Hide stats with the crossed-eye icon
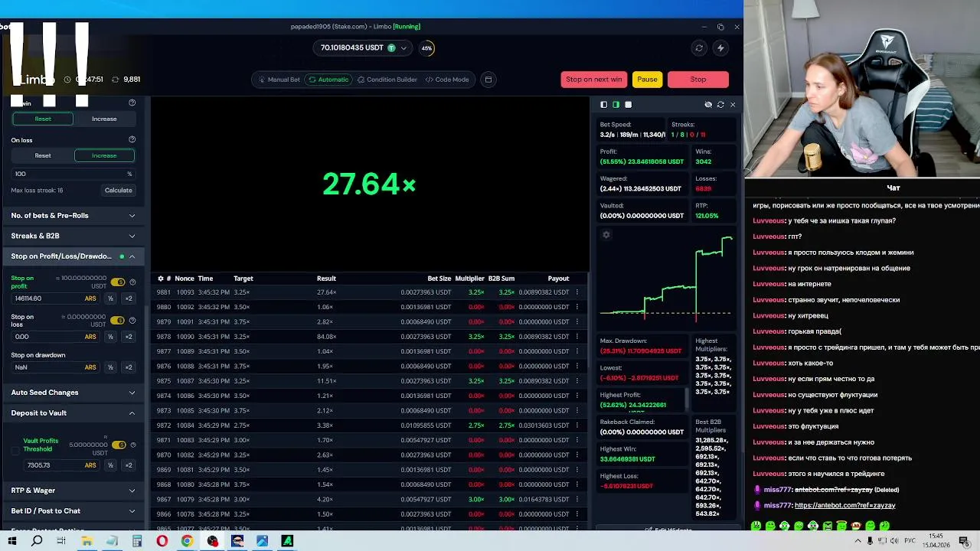Viewport: 980px width, 551px height. (708, 105)
